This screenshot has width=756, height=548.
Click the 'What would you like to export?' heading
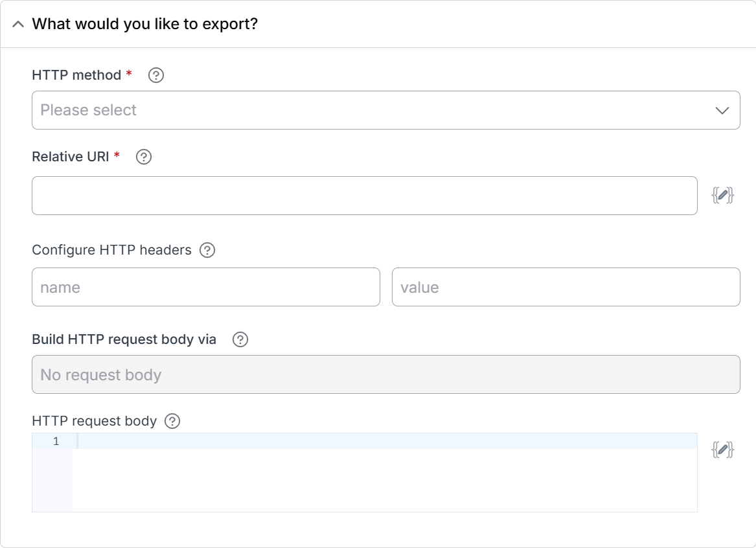[x=144, y=23]
